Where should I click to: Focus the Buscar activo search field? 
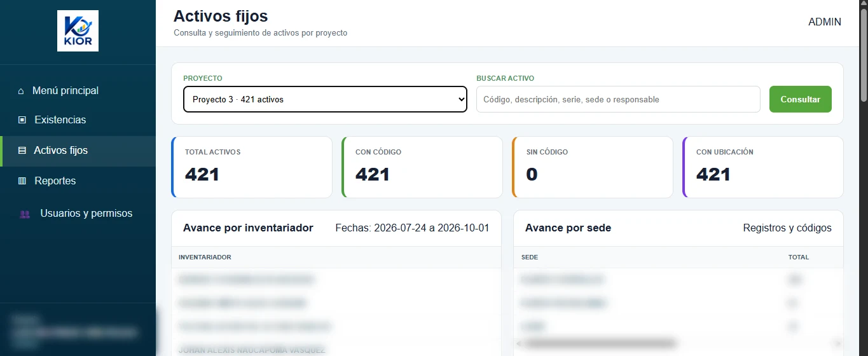tap(618, 99)
